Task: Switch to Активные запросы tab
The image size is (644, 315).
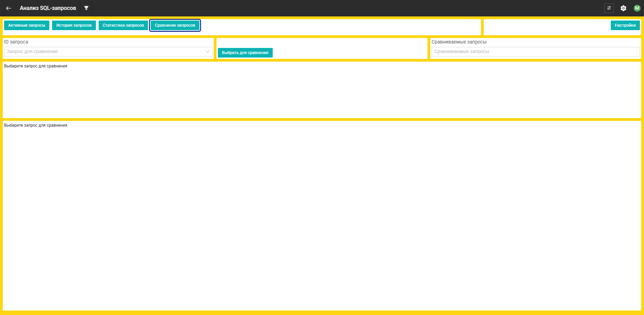Action: click(x=27, y=25)
